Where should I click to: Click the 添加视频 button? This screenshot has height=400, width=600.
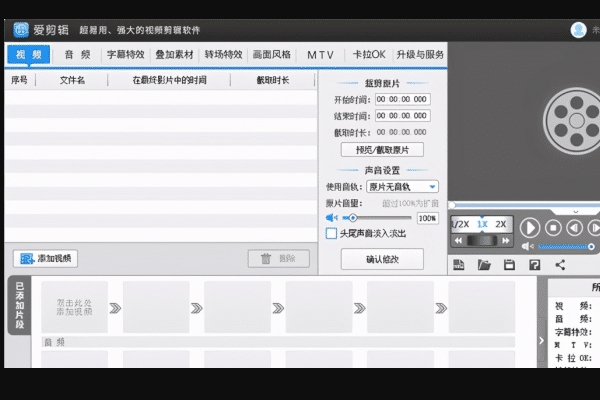click(x=45, y=258)
